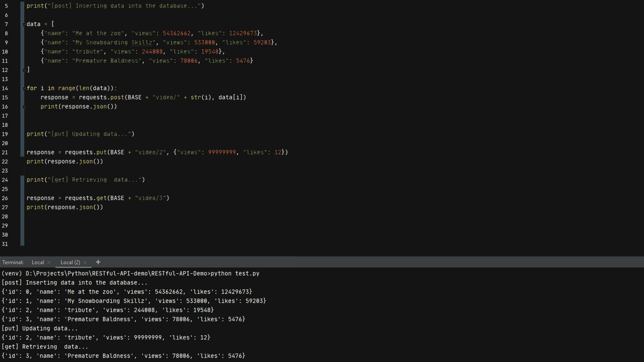
Task: Switch to the Local terminal tab
Action: (x=38, y=262)
